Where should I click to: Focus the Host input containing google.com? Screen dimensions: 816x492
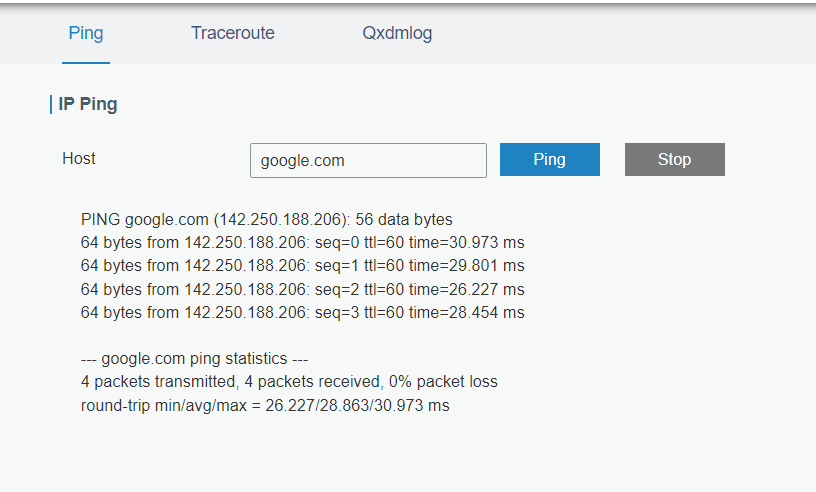point(368,160)
